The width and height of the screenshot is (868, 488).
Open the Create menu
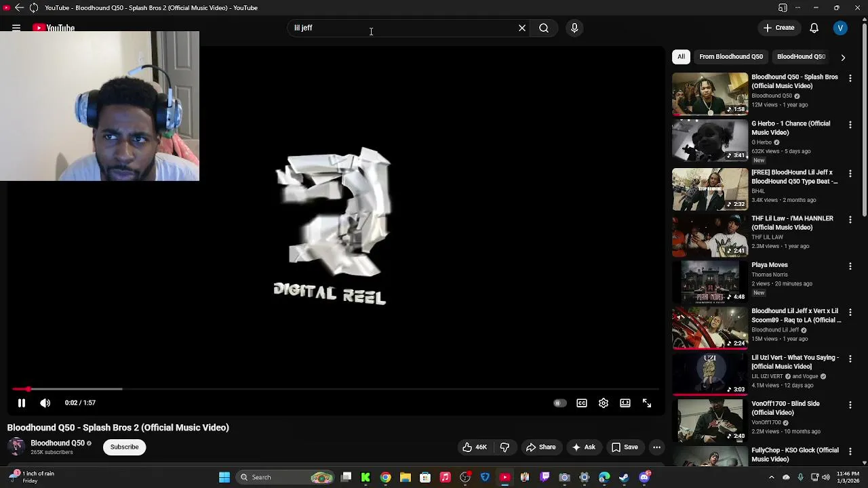(x=778, y=28)
